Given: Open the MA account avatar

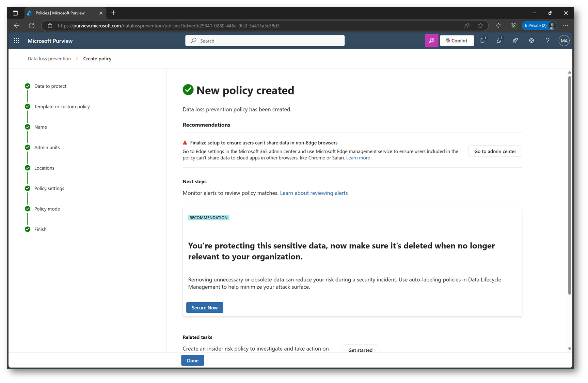Looking at the screenshot, I should 564,41.
